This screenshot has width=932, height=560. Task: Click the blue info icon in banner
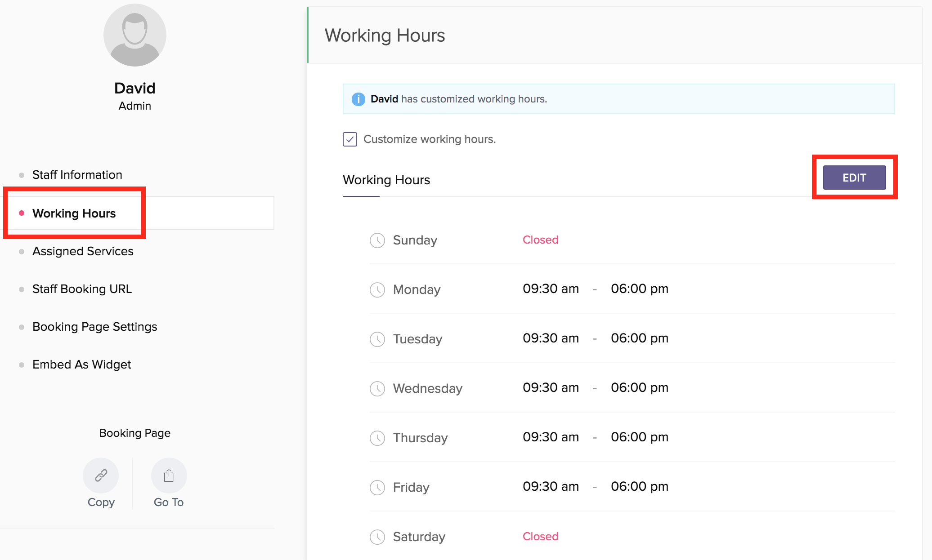point(358,99)
